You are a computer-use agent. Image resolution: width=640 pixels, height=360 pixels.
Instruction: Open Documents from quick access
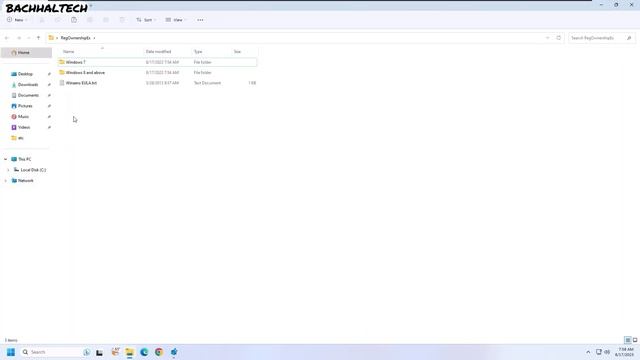pyautogui.click(x=28, y=95)
